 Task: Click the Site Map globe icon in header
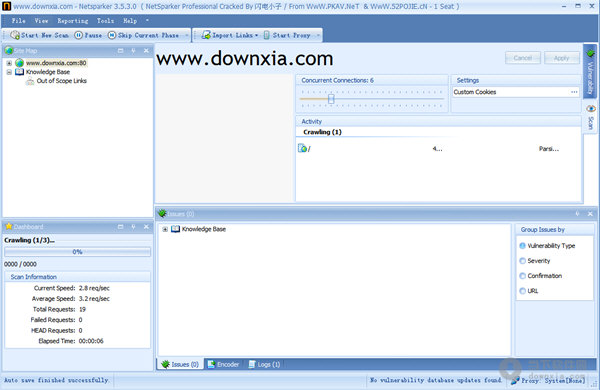click(9, 51)
